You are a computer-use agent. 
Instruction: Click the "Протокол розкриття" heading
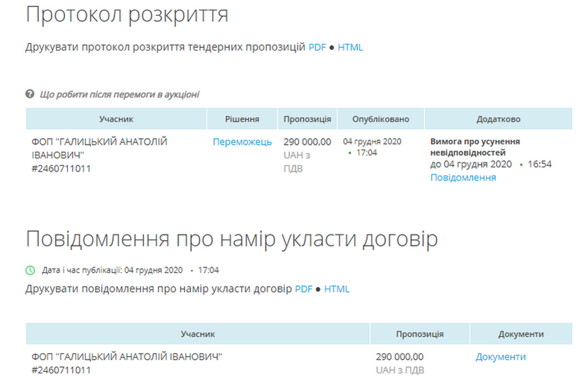[127, 15]
